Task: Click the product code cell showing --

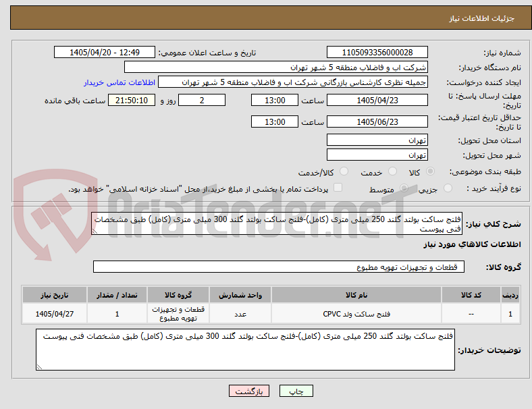Action: 471,314
